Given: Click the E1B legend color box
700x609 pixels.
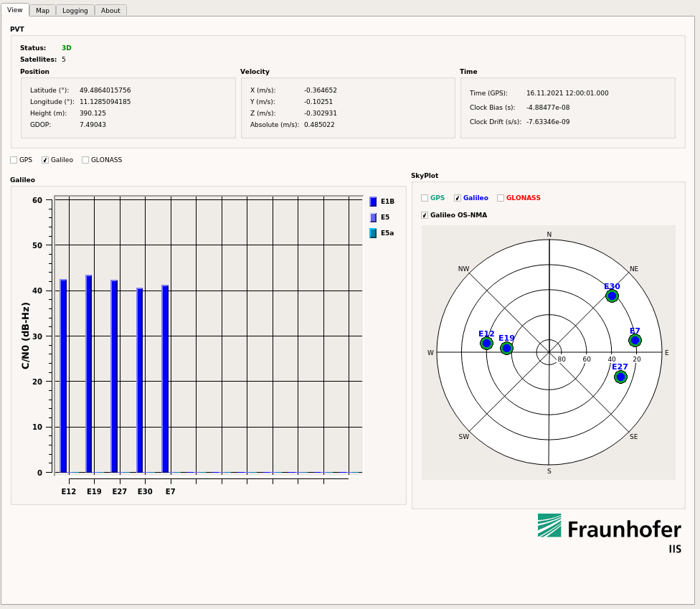Looking at the screenshot, I should coord(373,202).
